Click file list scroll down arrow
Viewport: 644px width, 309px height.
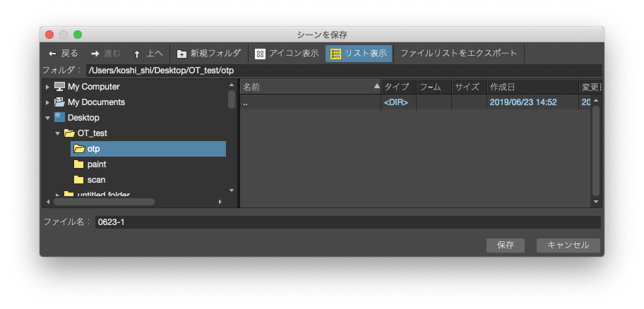[x=596, y=202]
